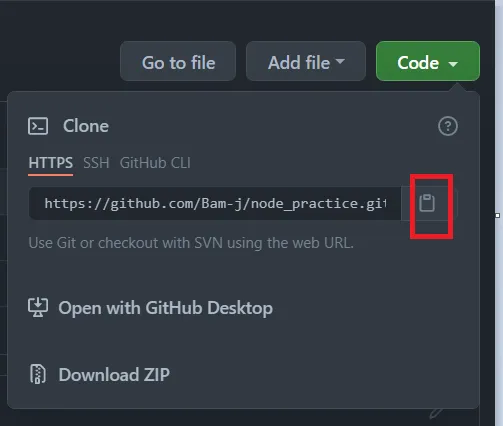
Task: Switch to the GitHub CLI tab
Action: tap(155, 163)
